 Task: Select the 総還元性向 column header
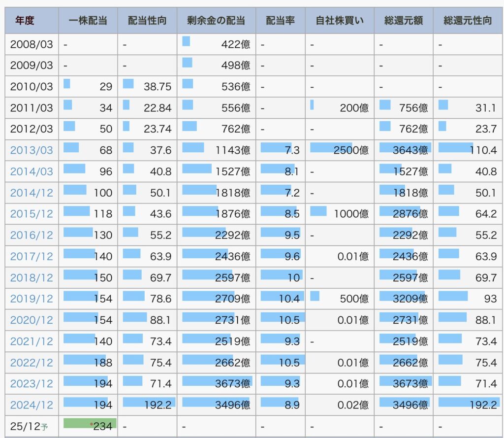[467, 21]
